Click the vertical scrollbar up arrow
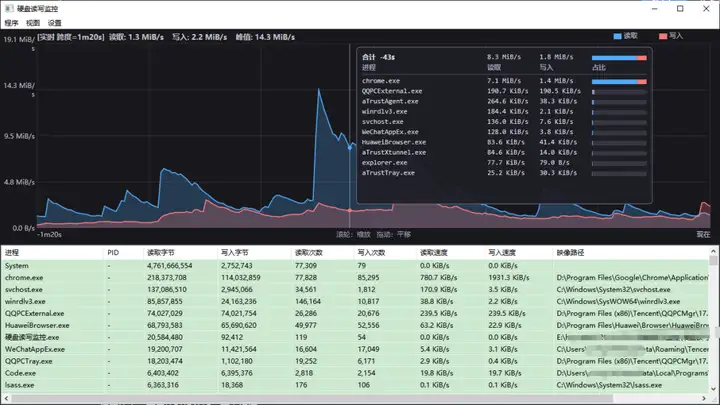The height and width of the screenshot is (405, 720). coord(713,251)
